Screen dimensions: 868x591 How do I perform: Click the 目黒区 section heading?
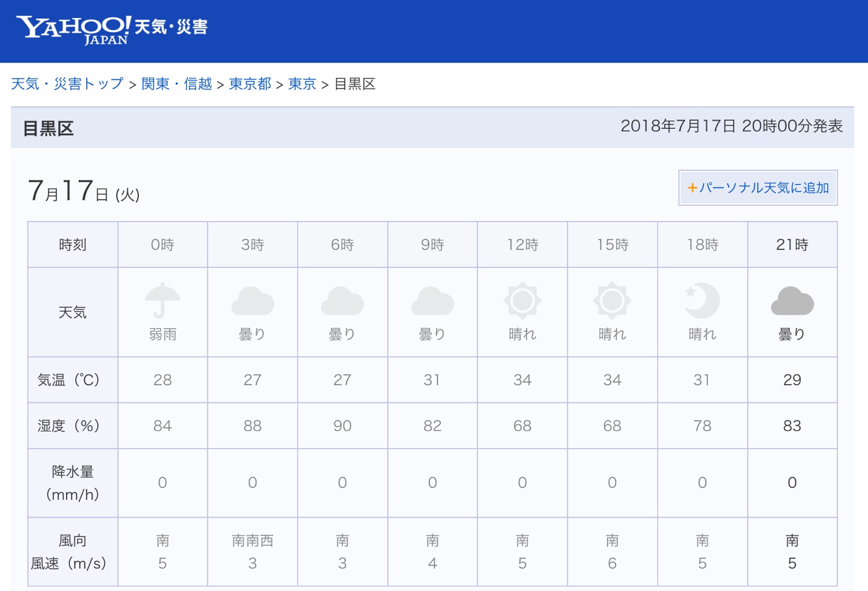coord(49,128)
